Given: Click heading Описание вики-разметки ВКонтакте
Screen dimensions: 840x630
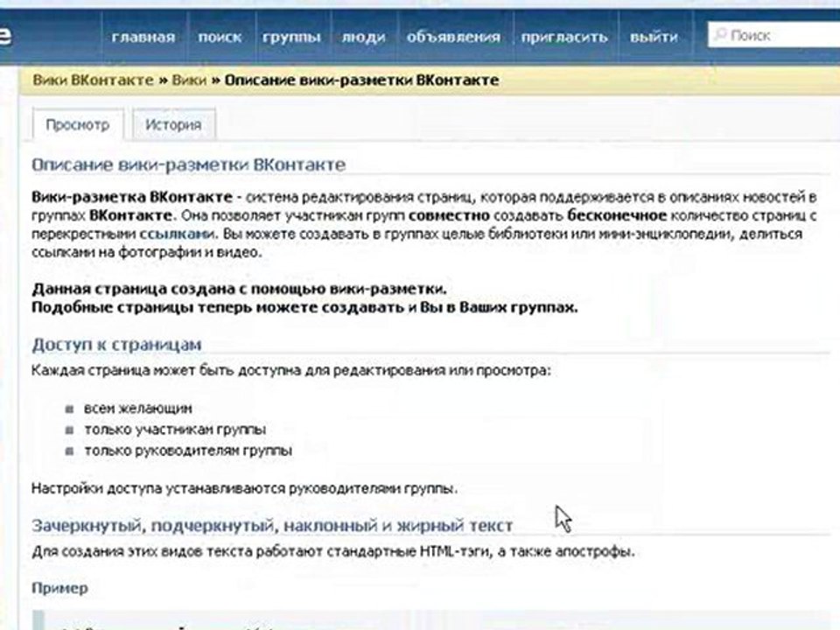Looking at the screenshot, I should pyautogui.click(x=189, y=164).
